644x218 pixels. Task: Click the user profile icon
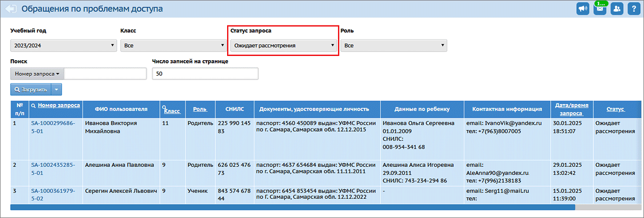617,9
